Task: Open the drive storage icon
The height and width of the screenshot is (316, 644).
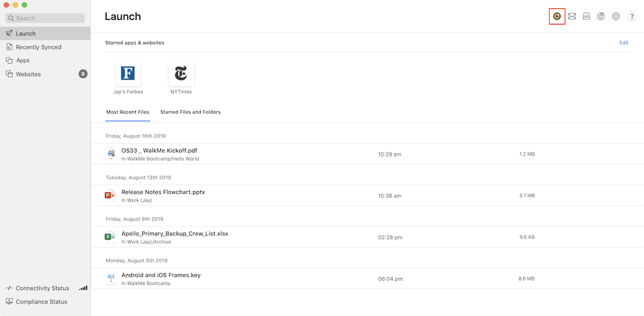Action: pos(587,17)
